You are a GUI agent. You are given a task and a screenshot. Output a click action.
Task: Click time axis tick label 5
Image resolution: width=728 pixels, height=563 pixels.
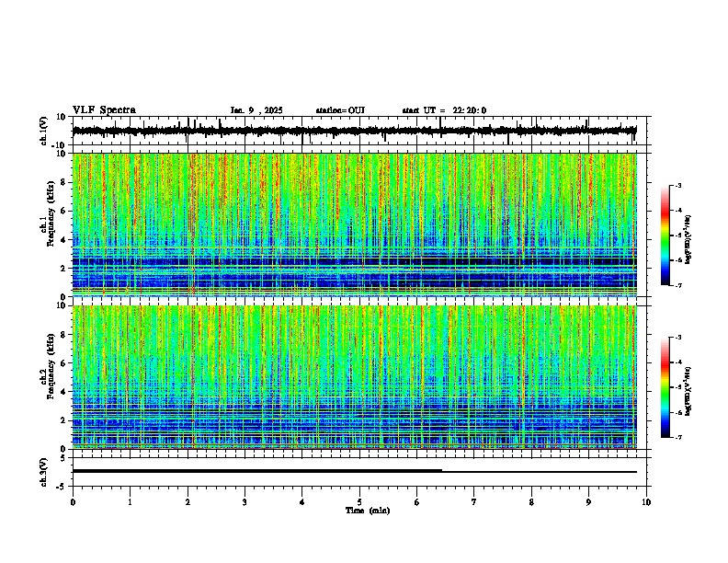pos(359,502)
